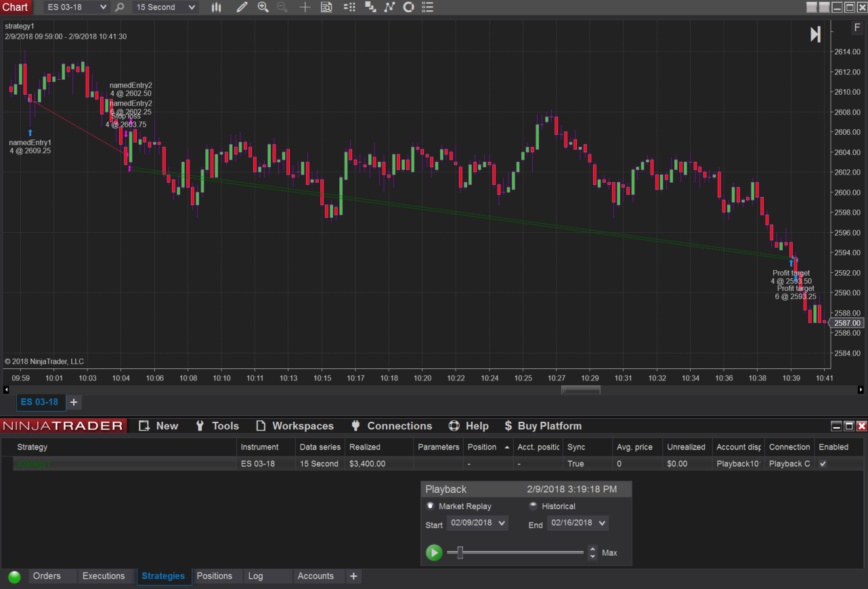The width and height of the screenshot is (868, 589).
Task: Sort by the Data series column header
Action: point(320,447)
